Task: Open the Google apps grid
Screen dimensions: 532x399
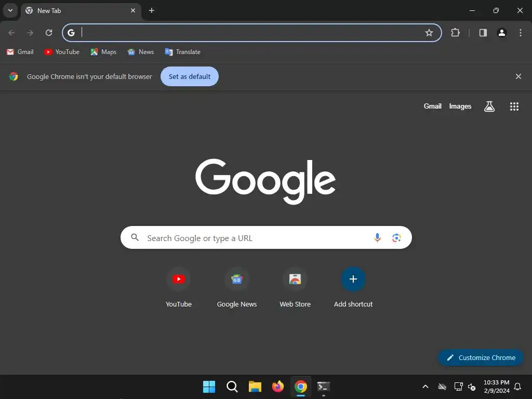Action: [x=514, y=107]
